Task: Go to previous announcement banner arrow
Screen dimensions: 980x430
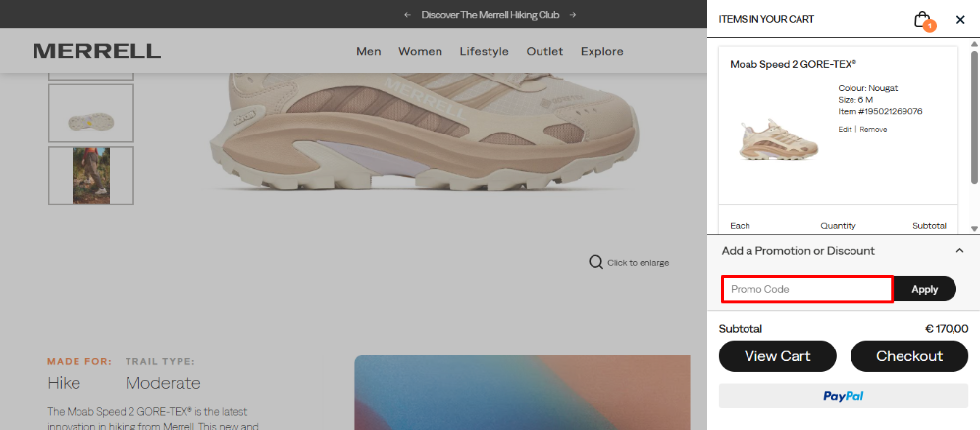Action: click(407, 15)
